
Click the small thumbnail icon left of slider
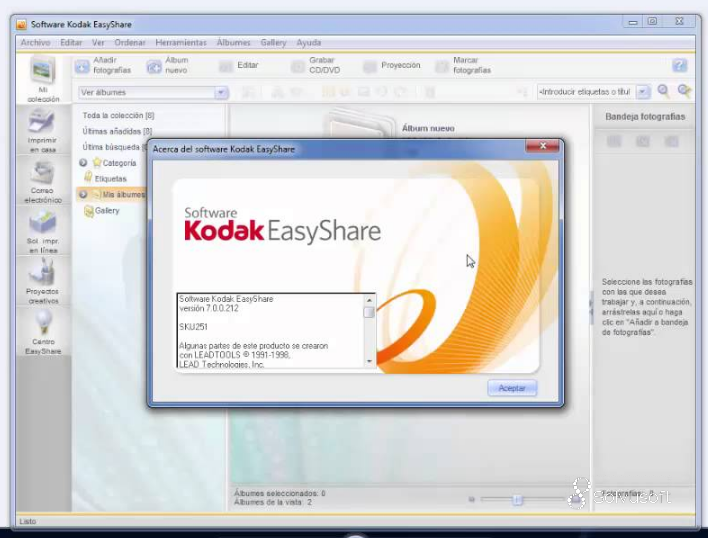(x=472, y=499)
